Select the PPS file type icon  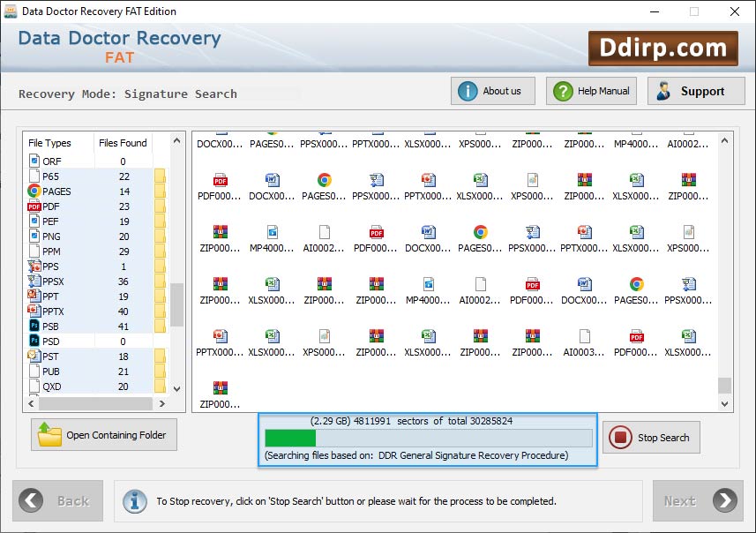34,266
